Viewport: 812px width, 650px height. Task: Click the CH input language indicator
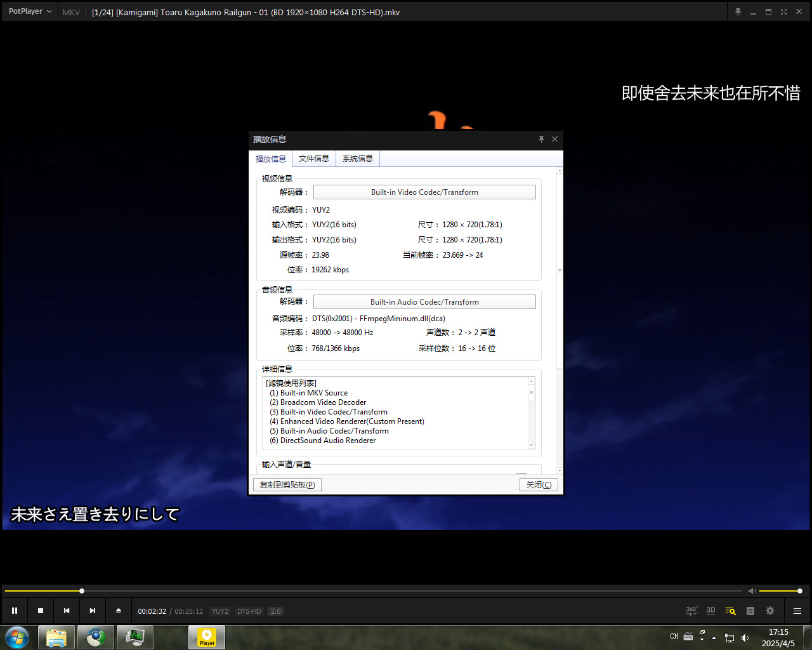point(674,637)
